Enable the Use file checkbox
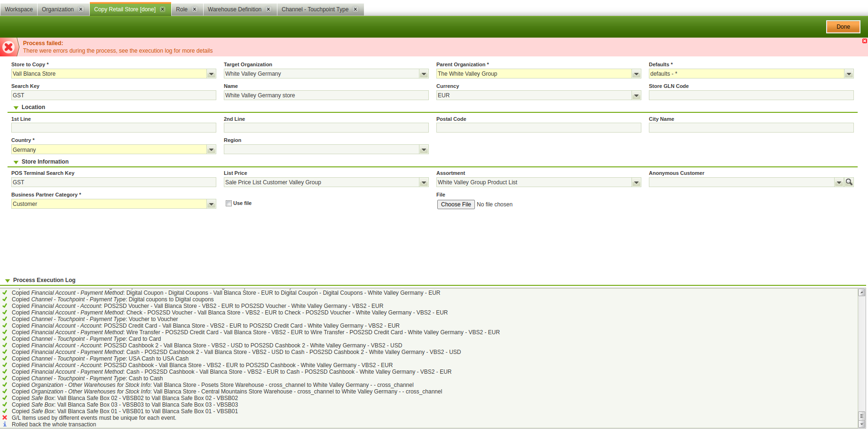The image size is (868, 432). pos(229,204)
